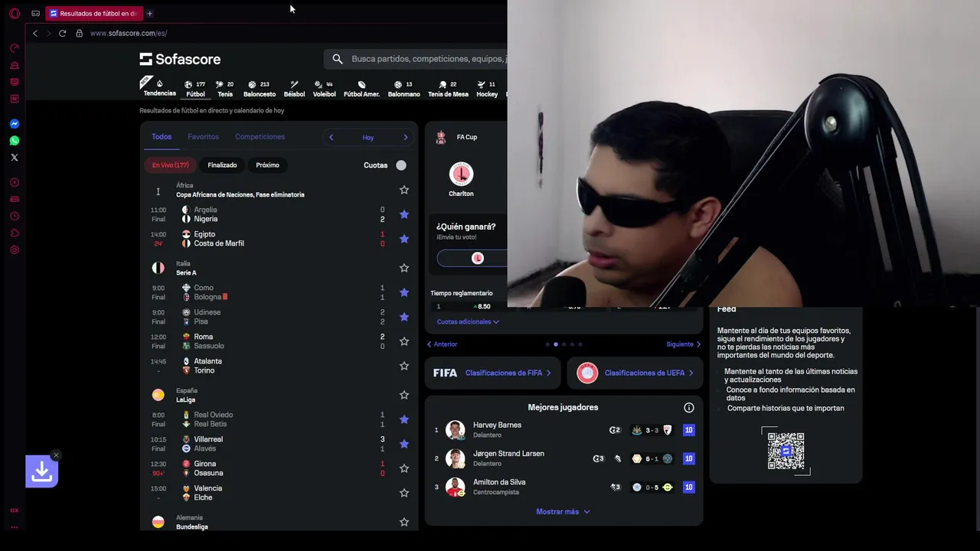Unfavorite the Como vs Bologna match star
The image size is (980, 551).
coord(404,292)
